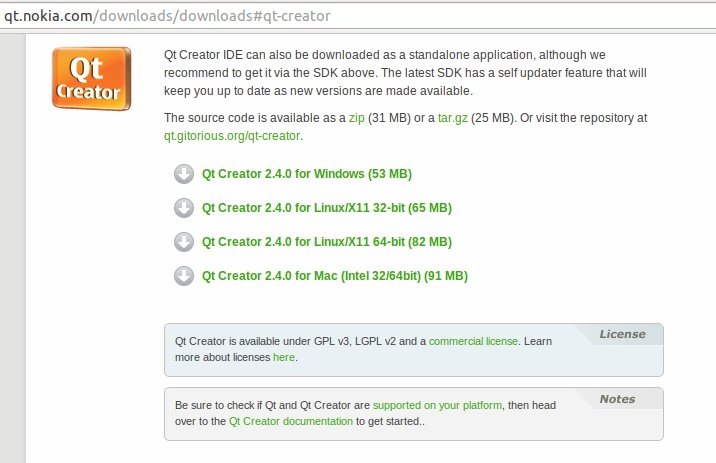716x463 pixels.
Task: Open the Qt Creator documentation link
Action: [290, 422]
